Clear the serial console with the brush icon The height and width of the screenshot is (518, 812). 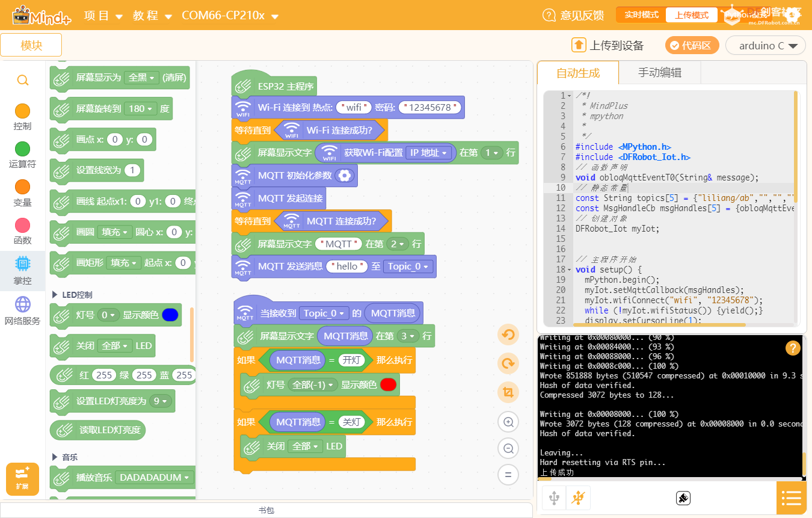coord(683,498)
